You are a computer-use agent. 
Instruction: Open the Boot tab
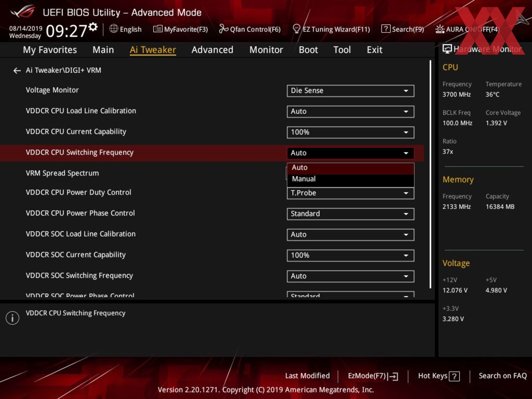[x=308, y=50]
